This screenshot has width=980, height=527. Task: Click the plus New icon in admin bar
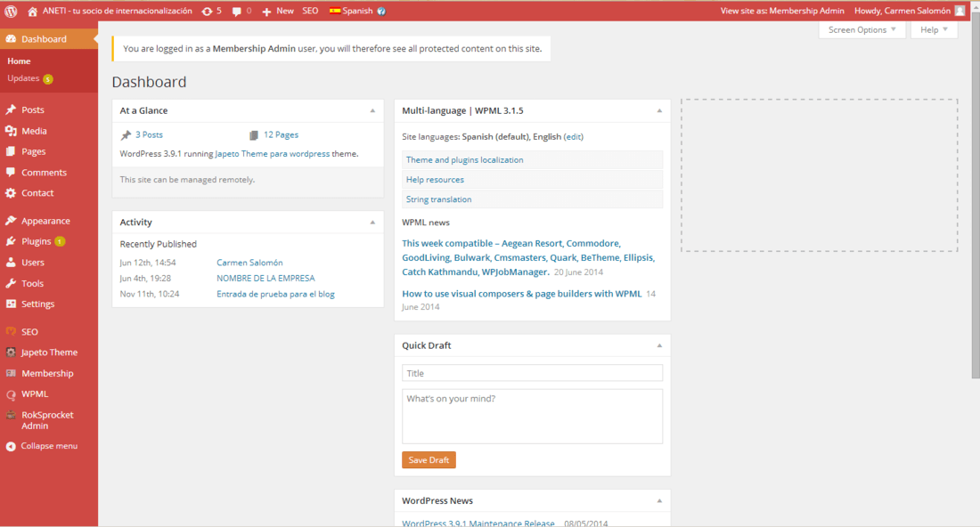[266, 12]
